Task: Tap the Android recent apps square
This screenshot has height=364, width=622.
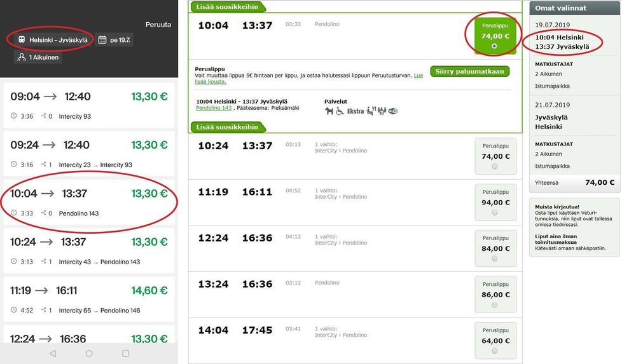Action: point(126,353)
